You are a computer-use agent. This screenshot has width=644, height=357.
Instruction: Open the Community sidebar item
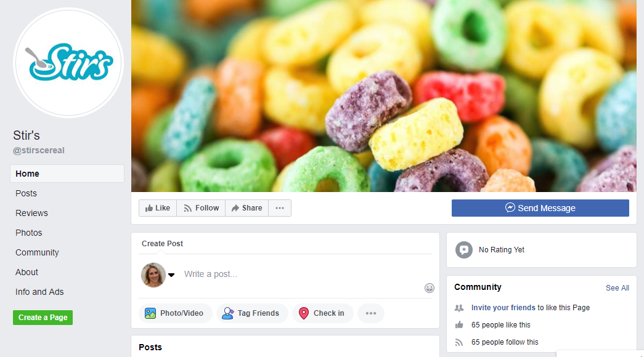pyautogui.click(x=37, y=252)
